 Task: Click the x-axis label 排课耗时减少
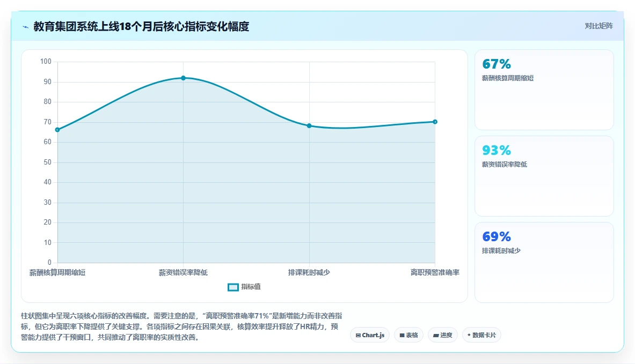[x=309, y=272]
